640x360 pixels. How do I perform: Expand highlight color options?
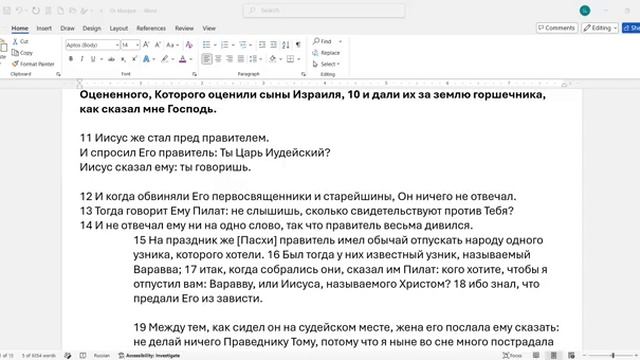[x=172, y=59]
